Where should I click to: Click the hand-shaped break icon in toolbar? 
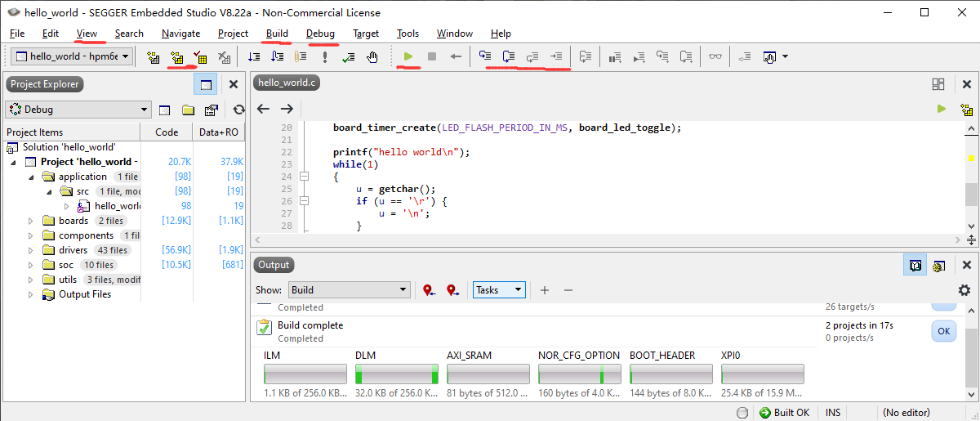pyautogui.click(x=372, y=56)
